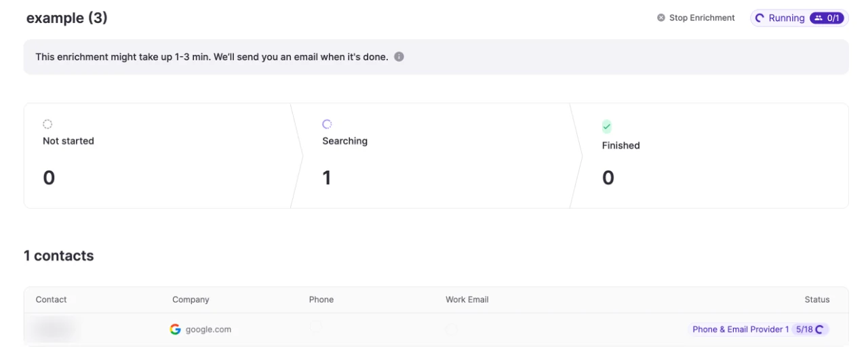Click the 0/1 contacts counter pill
Viewport: 868px width, 359px height.
pyautogui.click(x=827, y=18)
